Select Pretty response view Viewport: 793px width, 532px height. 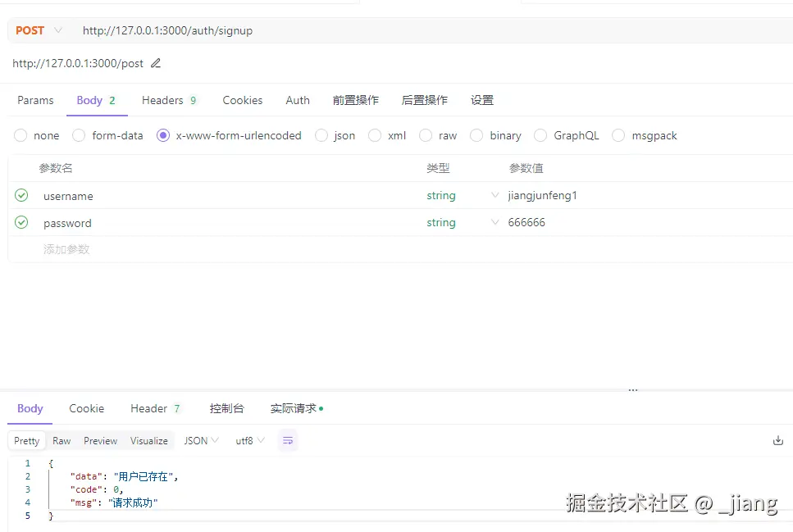click(x=27, y=440)
